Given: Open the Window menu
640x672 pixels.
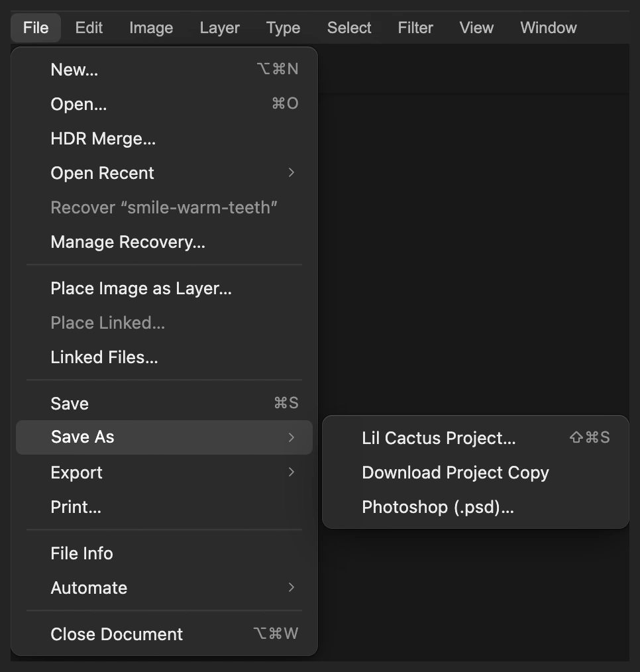Looking at the screenshot, I should point(549,28).
